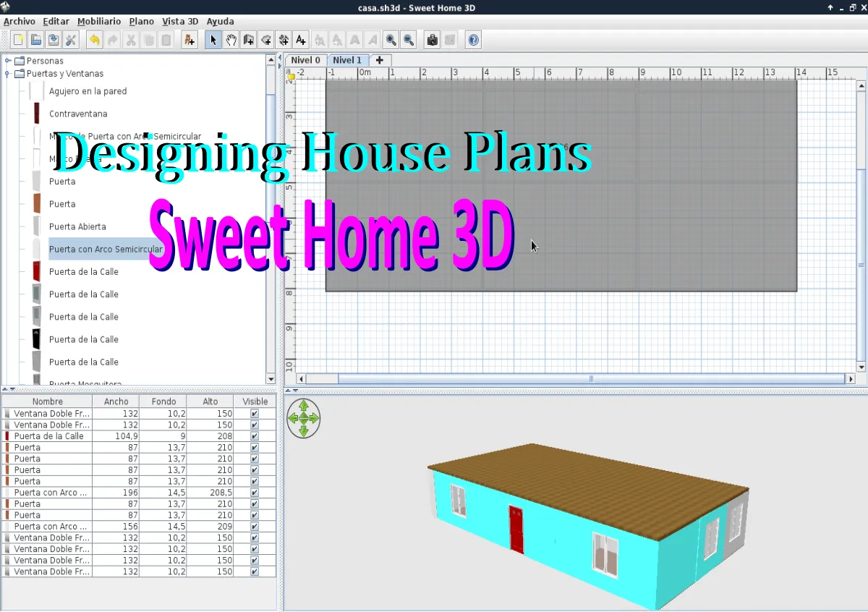Open Preferences via the tools icon
Image resolution: width=868 pixels, height=612 pixels.
pyautogui.click(x=70, y=40)
